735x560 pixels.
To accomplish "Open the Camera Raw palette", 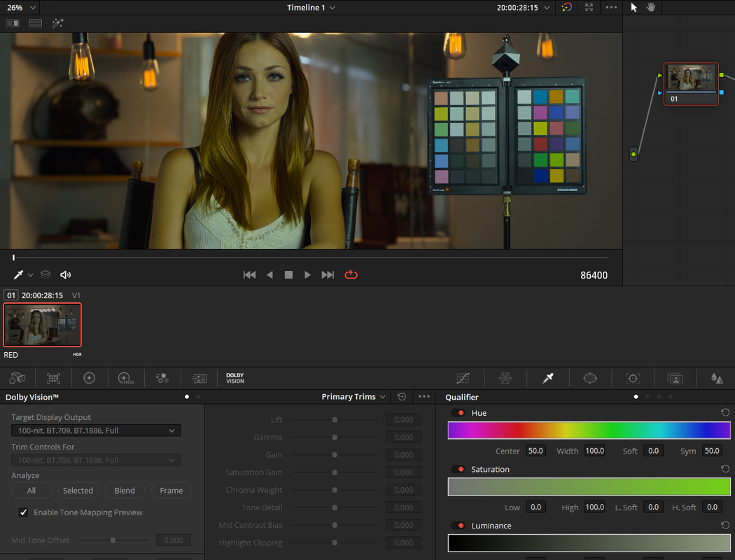I will pyautogui.click(x=17, y=378).
